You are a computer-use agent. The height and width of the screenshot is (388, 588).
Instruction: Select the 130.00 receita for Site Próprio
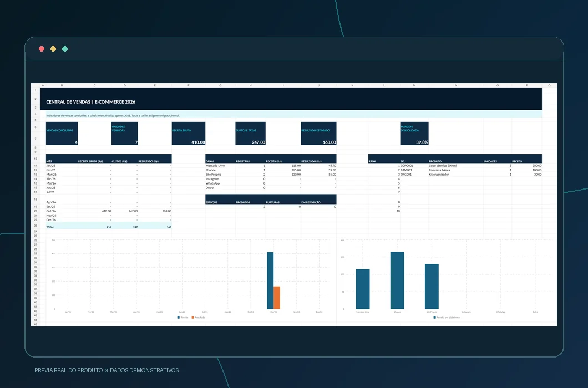296,174
